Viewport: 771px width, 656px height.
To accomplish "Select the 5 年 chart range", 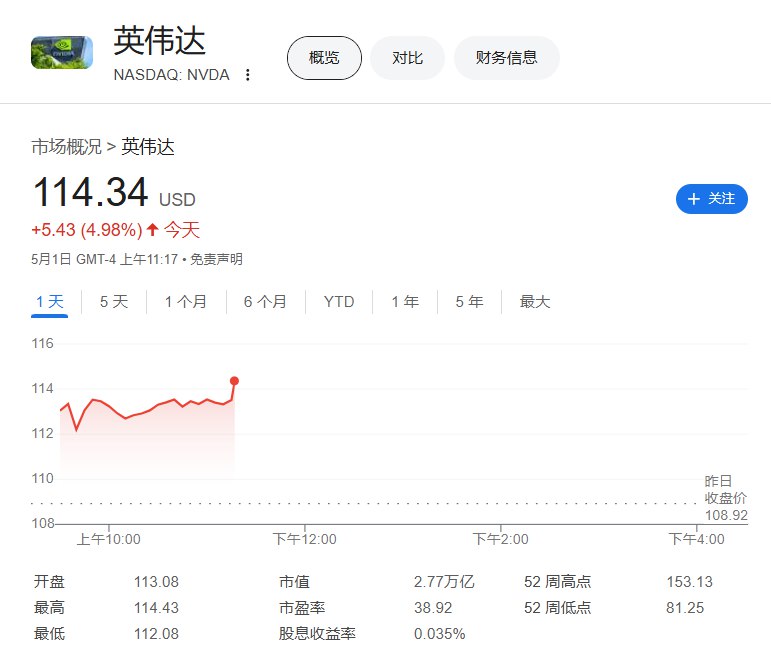I will [469, 301].
